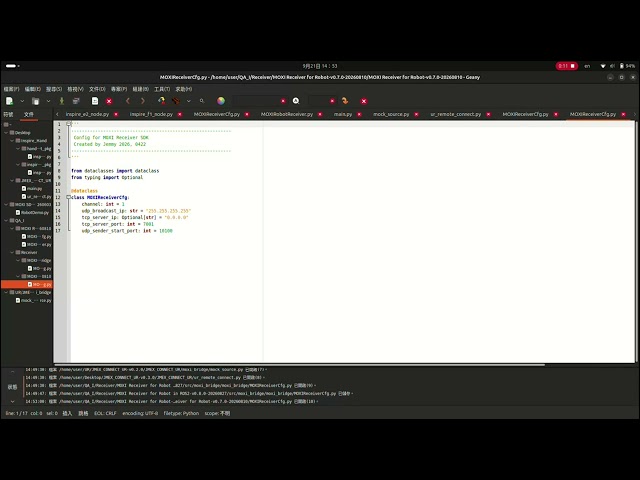Image resolution: width=640 pixels, height=480 pixels.
Task: Click the Quit red X toolbar icon
Action: (x=364, y=101)
